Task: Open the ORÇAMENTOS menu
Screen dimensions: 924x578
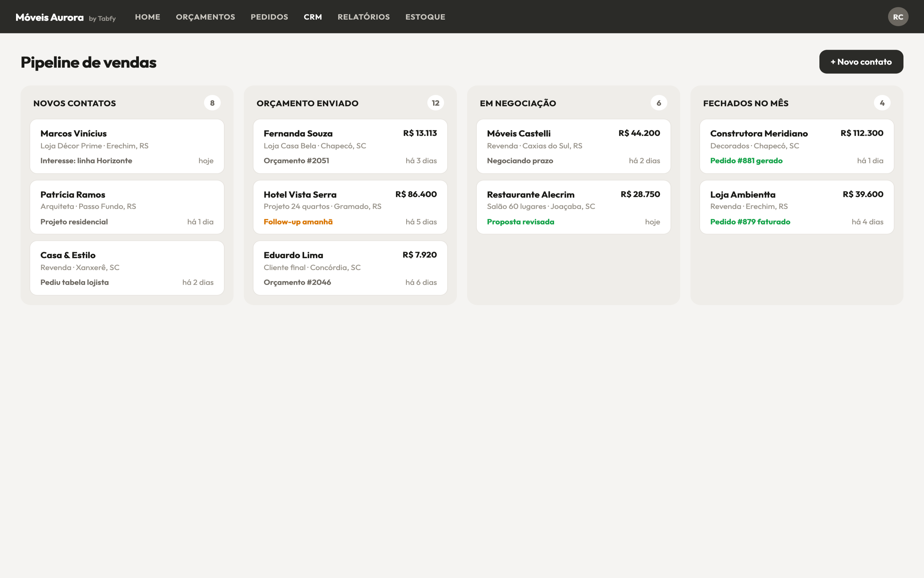Action: [205, 17]
